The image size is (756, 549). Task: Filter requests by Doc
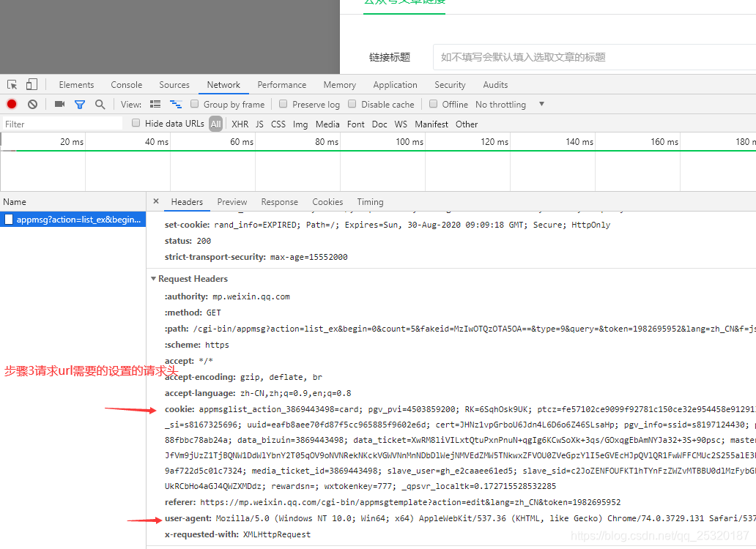(x=379, y=124)
